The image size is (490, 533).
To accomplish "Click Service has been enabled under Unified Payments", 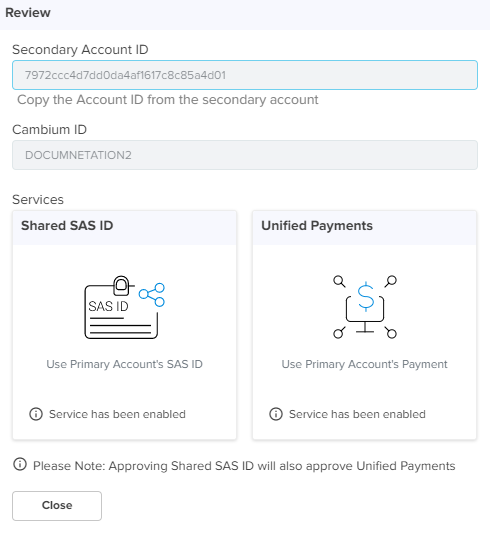I will [x=357, y=414].
